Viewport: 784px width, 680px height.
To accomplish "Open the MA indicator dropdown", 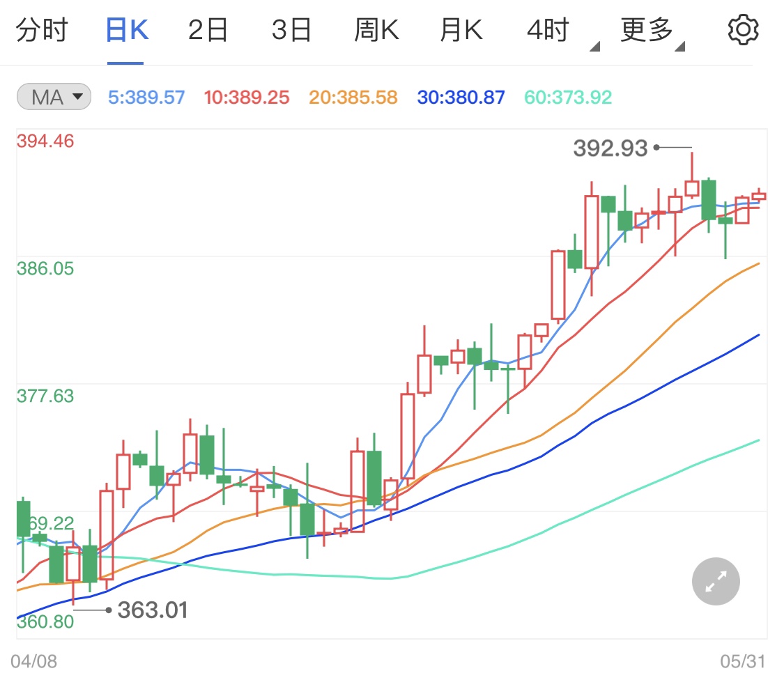I will (54, 97).
